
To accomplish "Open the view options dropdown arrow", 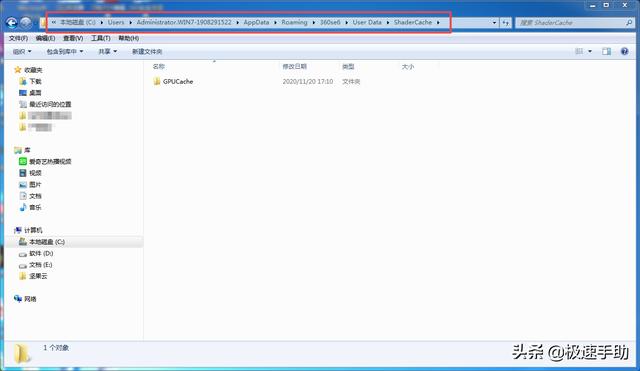I will pos(590,51).
